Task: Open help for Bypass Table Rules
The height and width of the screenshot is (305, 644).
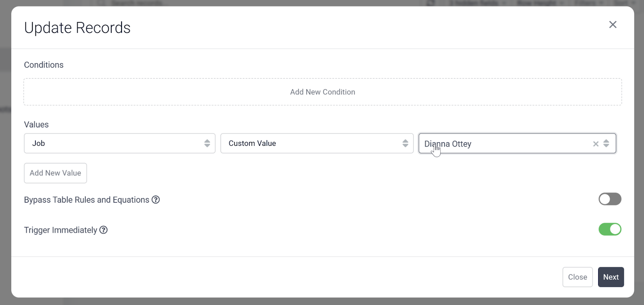Action: tap(156, 200)
